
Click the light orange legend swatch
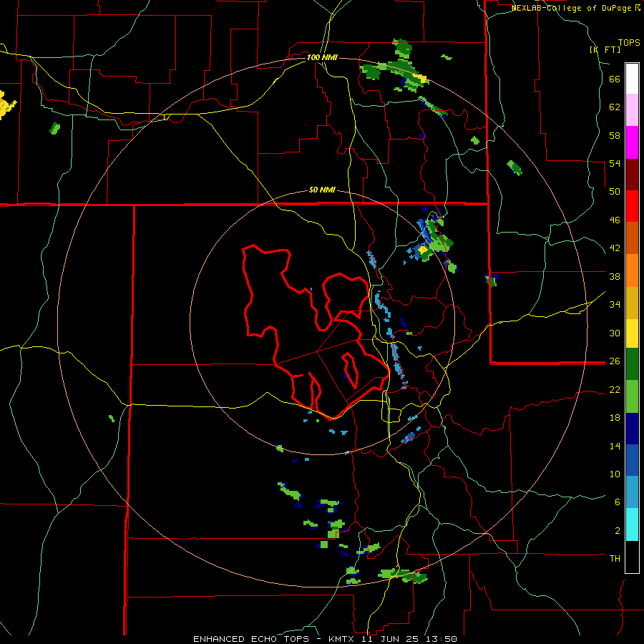(x=632, y=270)
